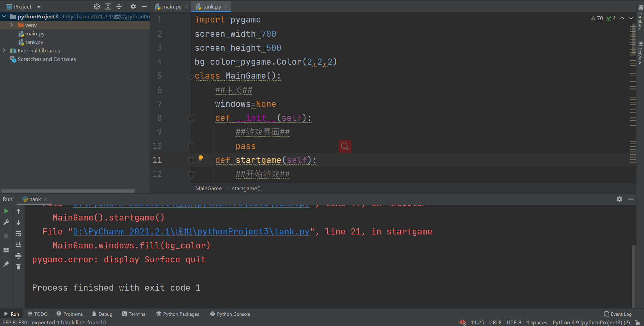644x326 pixels.
Task: Open Run panel settings gear
Action: 619,199
